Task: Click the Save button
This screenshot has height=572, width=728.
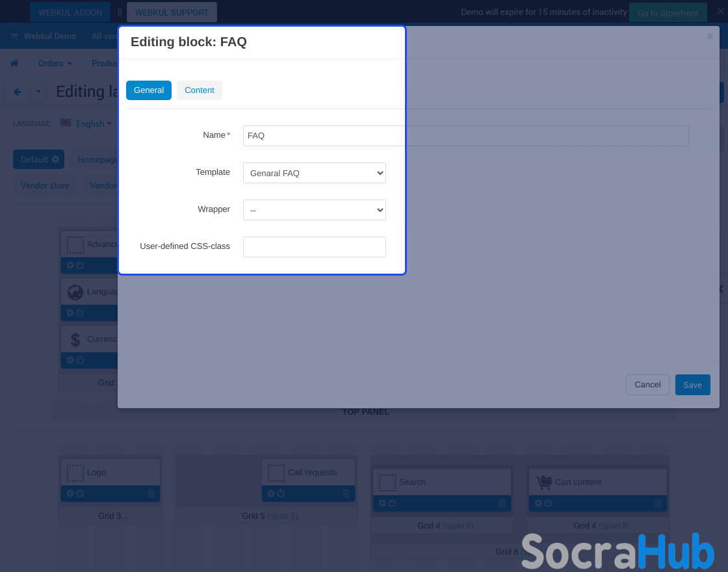Action: click(x=692, y=384)
